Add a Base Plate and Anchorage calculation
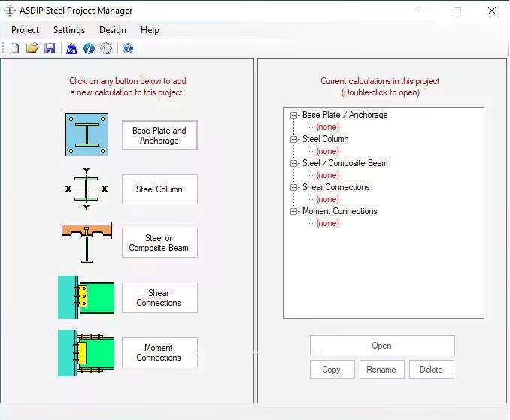The image size is (510, 420). [159, 135]
